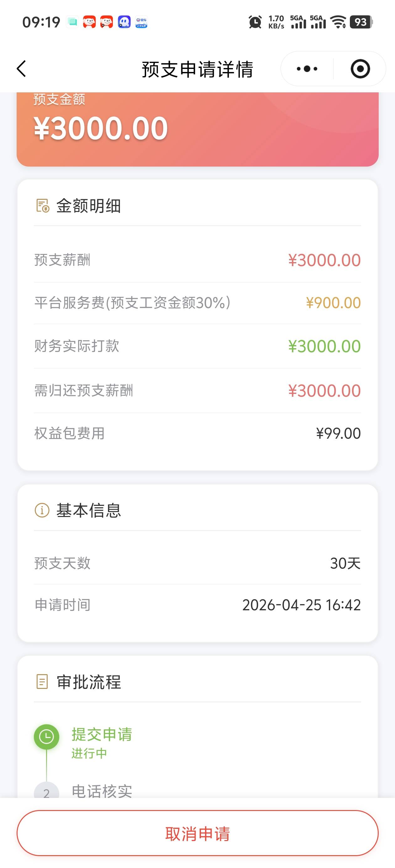Tap the battery indicator showing 93
The image size is (395, 868).
pos(361,22)
